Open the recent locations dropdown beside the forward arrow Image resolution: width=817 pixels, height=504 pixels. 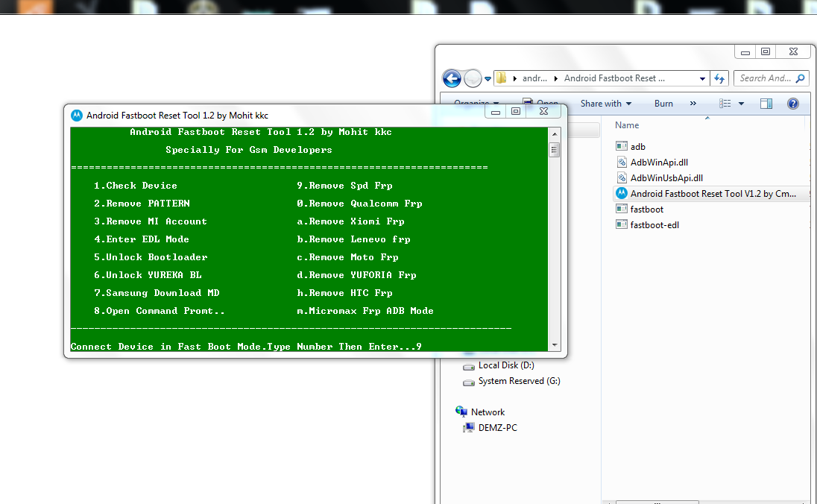coord(488,79)
